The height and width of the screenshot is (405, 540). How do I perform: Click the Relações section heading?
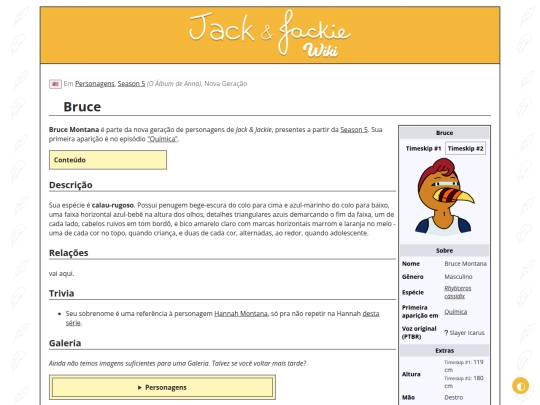(69, 253)
